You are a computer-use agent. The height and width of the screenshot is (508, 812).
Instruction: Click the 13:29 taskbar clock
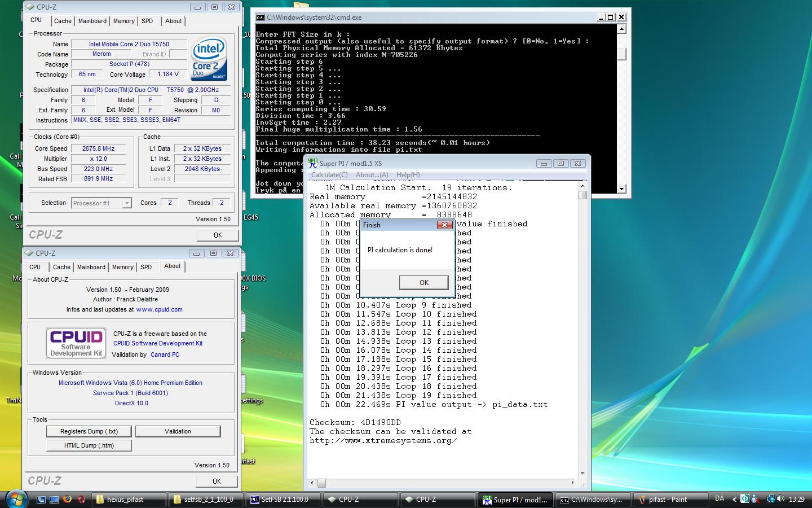point(797,500)
